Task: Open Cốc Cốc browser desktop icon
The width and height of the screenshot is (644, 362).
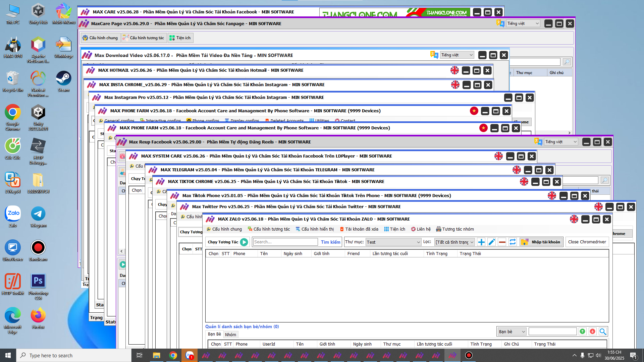Action: click(x=13, y=149)
